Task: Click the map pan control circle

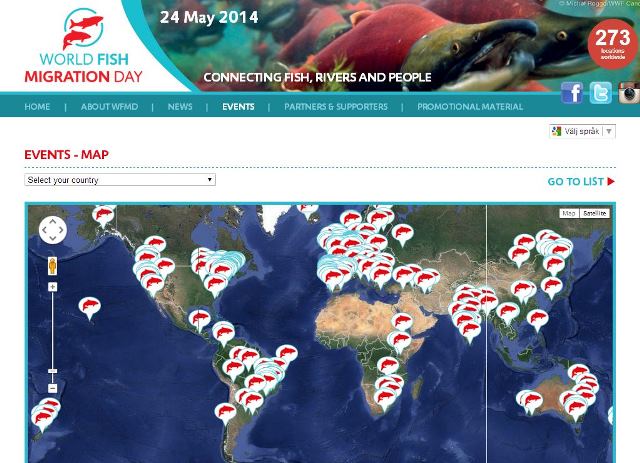Action: click(x=53, y=230)
